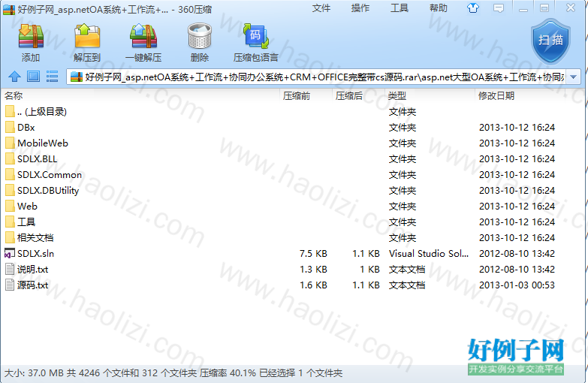Select the 'DBx' folder name

[x=26, y=127]
